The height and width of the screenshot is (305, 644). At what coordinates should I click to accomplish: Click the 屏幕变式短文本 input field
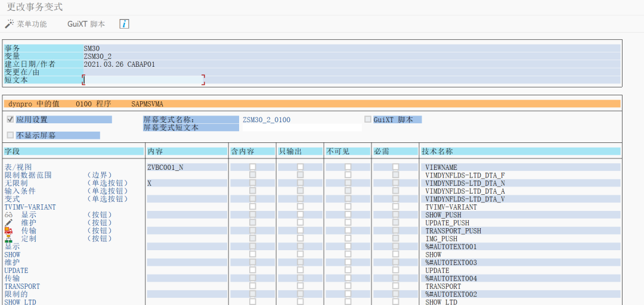coord(302,127)
